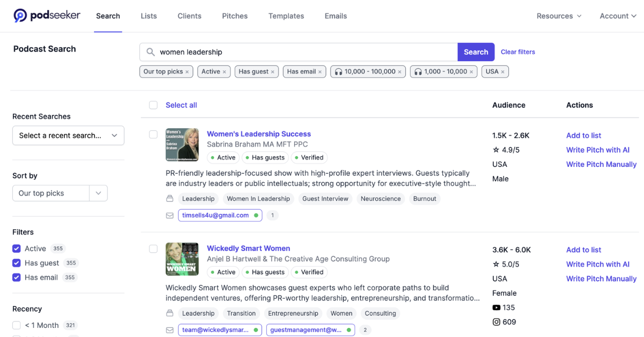The image size is (644, 337).
Task: Switch to the Templates tab
Action: coord(286,16)
